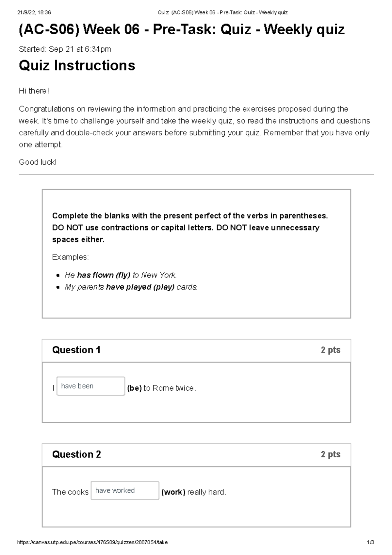Viewport: 392px width, 555px height.
Task: Click the '2 pts' label for Question 2
Action: click(331, 455)
